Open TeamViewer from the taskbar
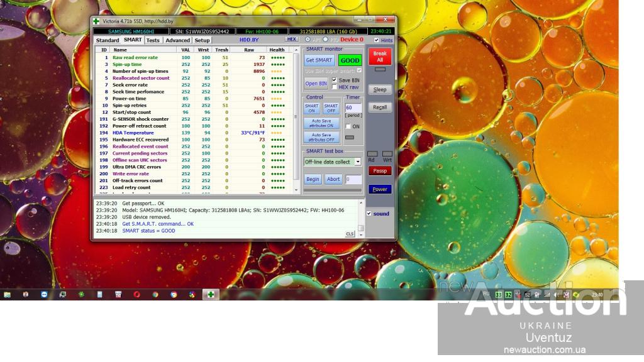 coord(45,294)
